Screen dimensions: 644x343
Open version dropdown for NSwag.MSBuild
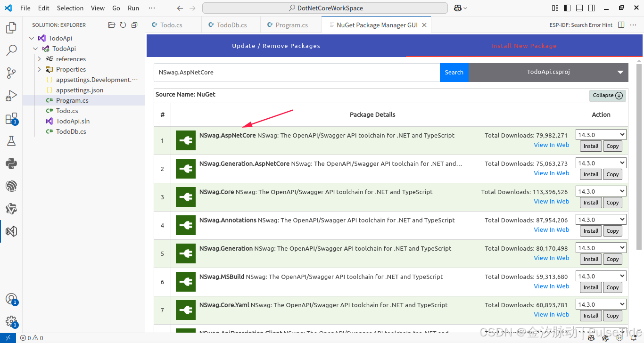tap(601, 276)
